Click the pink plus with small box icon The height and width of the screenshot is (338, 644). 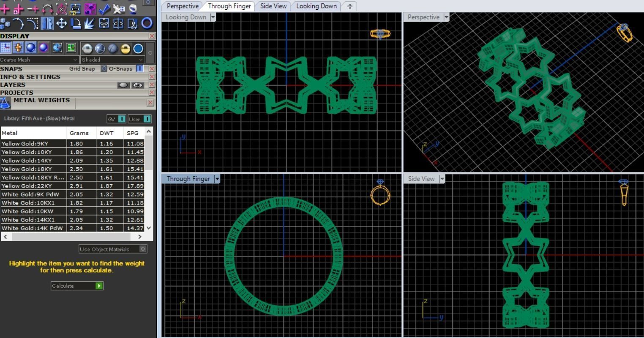(19, 8)
